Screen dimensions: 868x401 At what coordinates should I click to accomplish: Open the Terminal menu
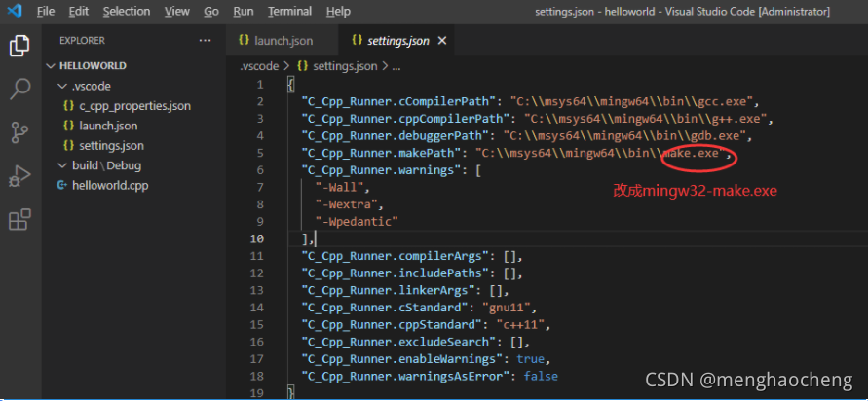(x=289, y=11)
